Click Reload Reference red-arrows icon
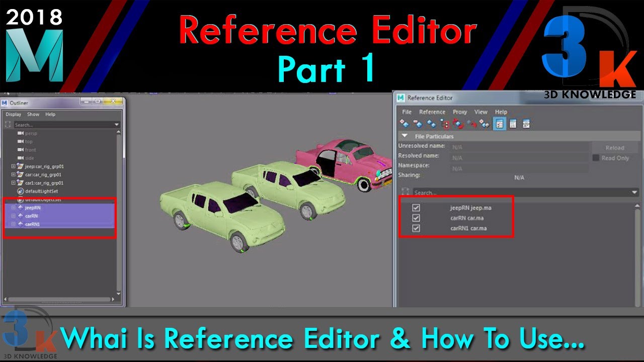The image size is (644, 362). [x=458, y=123]
